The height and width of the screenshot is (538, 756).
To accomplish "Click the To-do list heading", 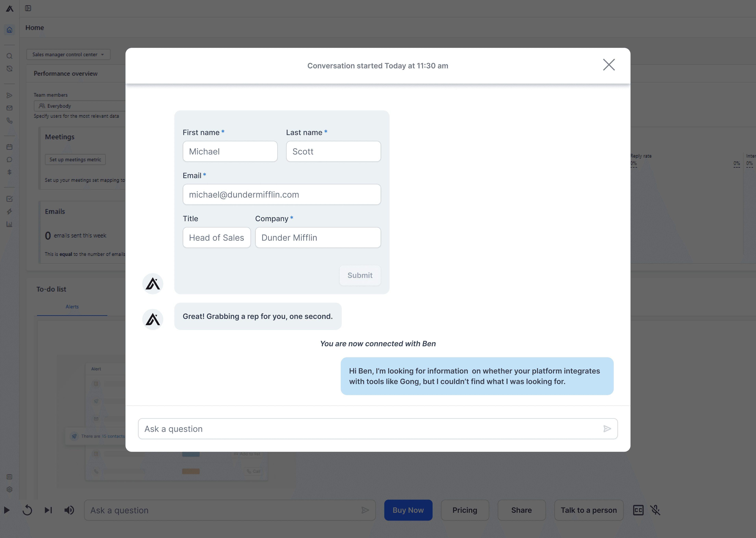I will 51,289.
